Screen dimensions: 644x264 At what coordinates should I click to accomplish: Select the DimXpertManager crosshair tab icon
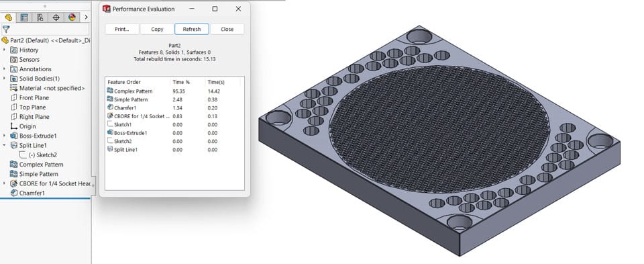coord(56,17)
